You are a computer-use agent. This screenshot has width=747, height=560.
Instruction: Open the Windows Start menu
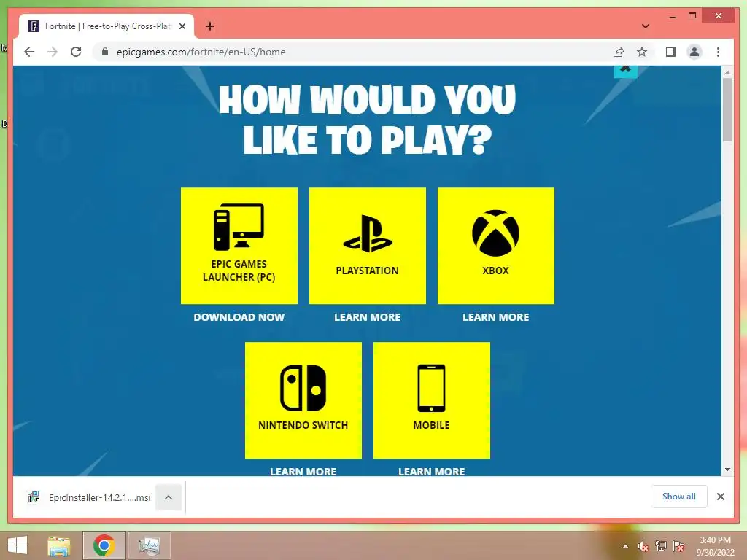[x=18, y=545]
